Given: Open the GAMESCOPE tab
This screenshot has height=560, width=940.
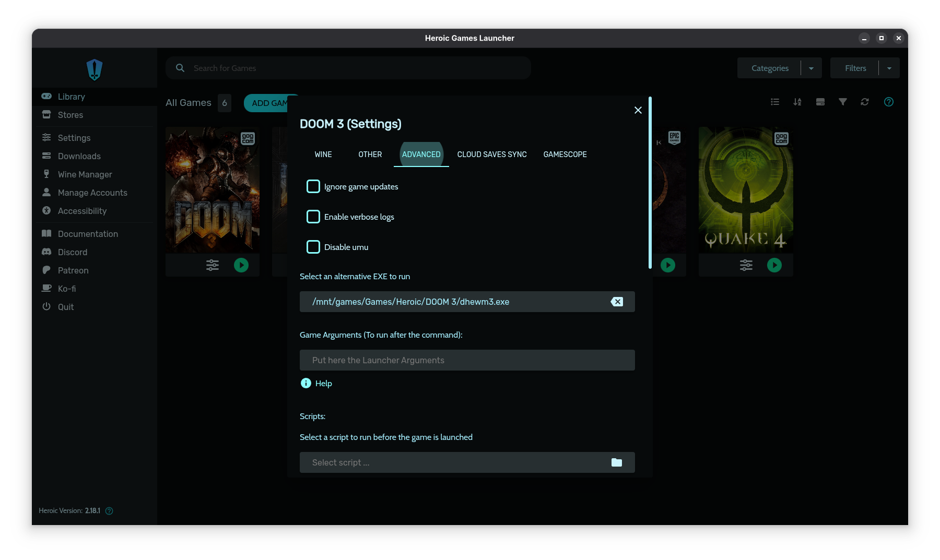Looking at the screenshot, I should click(565, 154).
